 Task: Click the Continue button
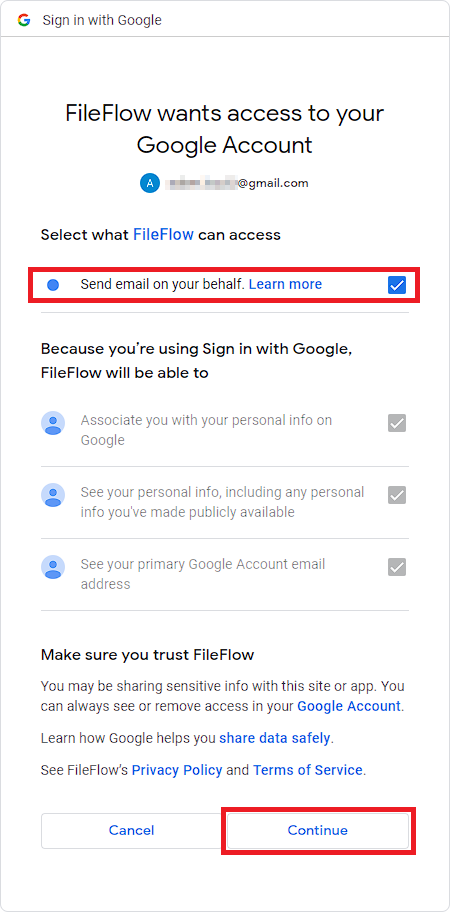click(x=318, y=831)
